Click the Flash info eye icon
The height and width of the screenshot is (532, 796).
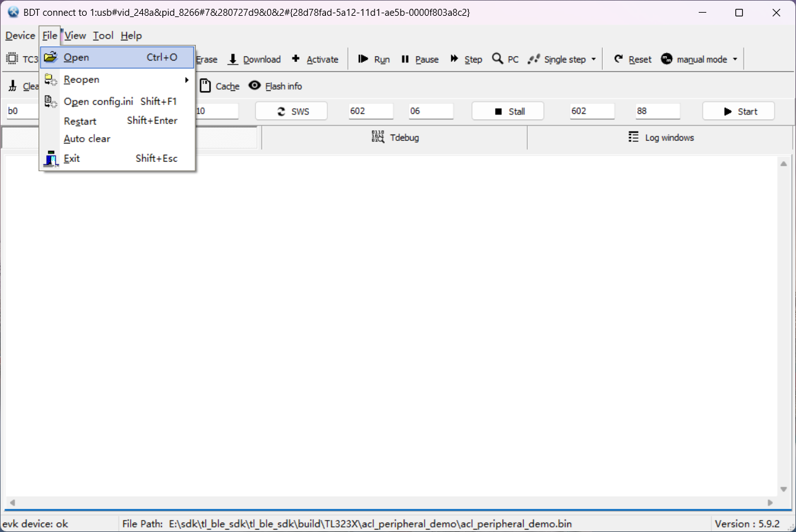[255, 85]
